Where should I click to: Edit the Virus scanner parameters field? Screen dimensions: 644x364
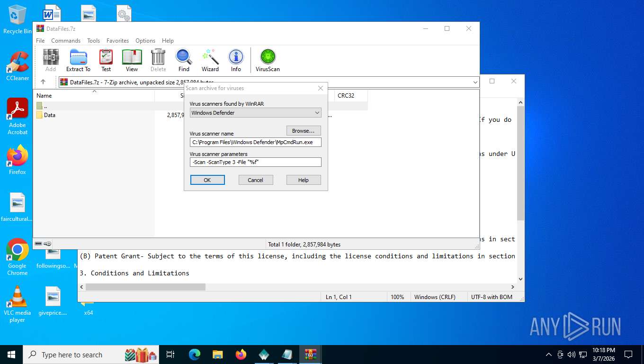(x=256, y=162)
